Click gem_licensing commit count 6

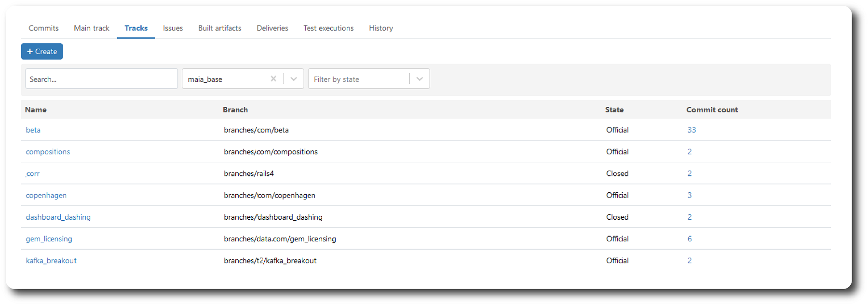click(x=690, y=239)
